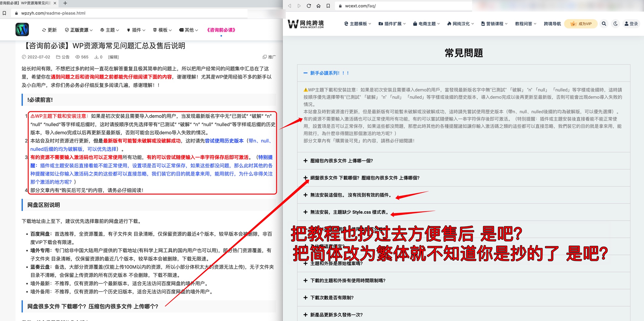Expand the 插件 dropdown menu

coord(136,30)
